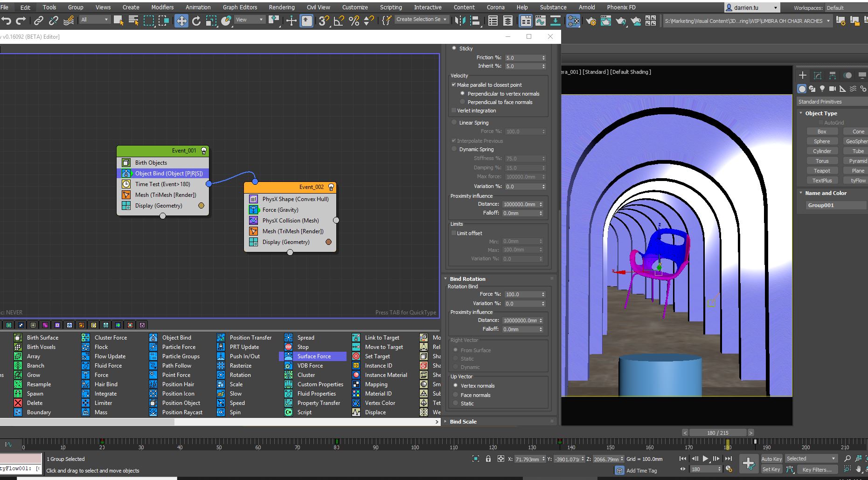The image size is (868, 480).
Task: Toggle Event_002 lightbulb enable icon
Action: (x=331, y=187)
